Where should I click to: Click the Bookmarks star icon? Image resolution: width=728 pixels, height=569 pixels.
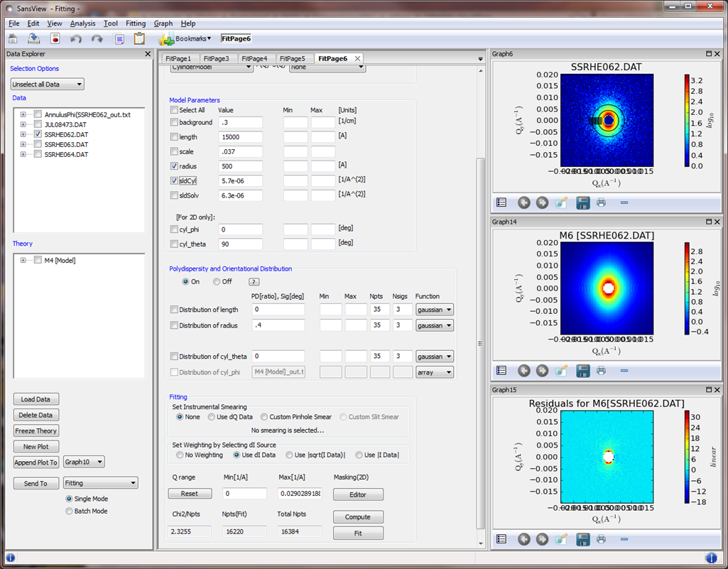coord(165,39)
